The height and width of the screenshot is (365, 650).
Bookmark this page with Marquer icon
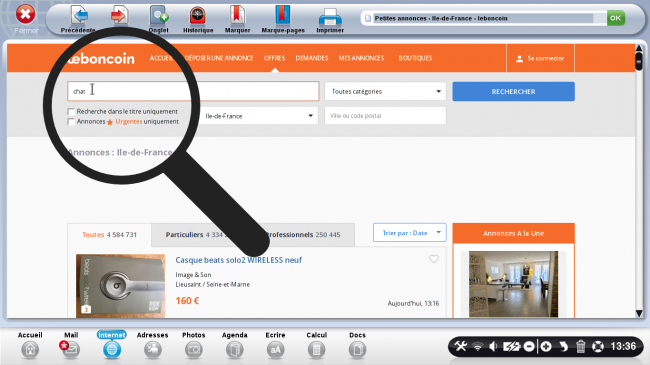pos(238,15)
